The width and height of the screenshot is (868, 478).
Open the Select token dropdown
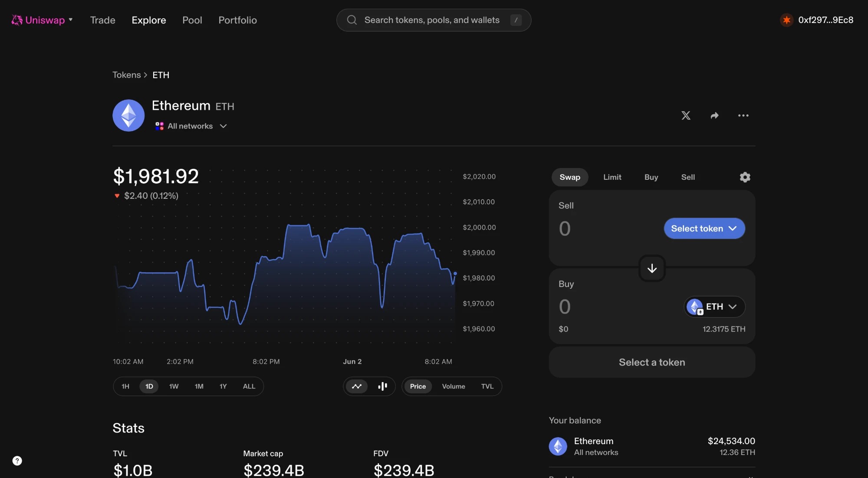[x=704, y=228]
